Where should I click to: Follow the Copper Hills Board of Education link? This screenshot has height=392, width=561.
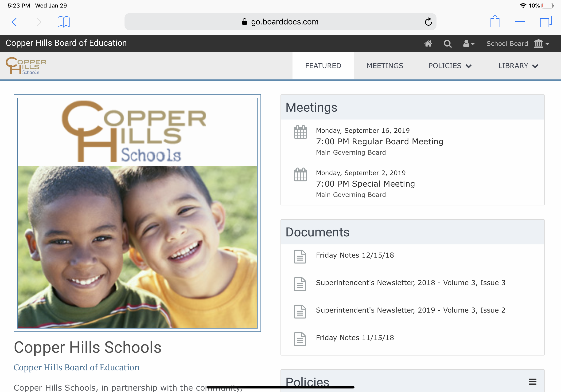tap(77, 367)
